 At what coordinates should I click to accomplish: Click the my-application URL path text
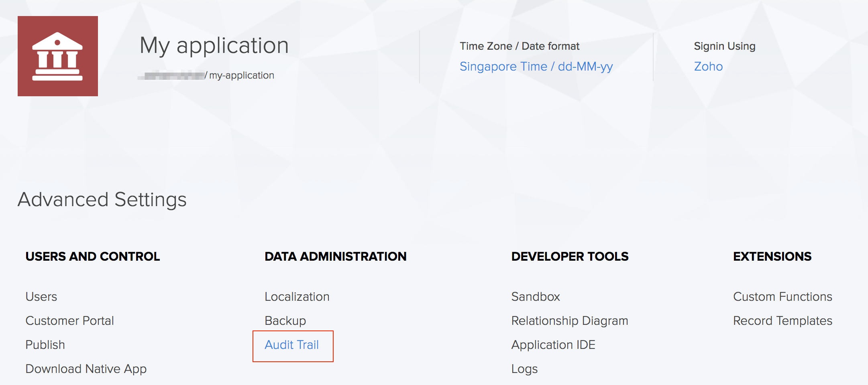(x=241, y=75)
